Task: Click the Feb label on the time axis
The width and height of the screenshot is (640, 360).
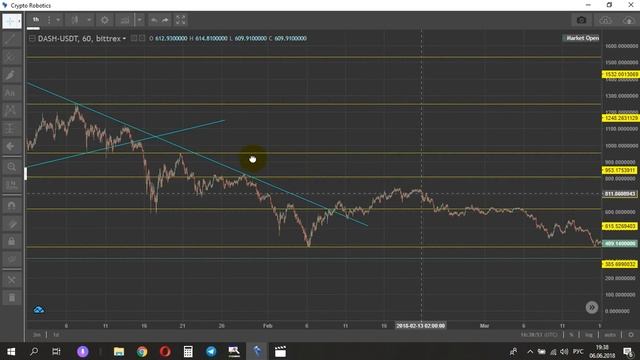Action: pyautogui.click(x=267, y=326)
